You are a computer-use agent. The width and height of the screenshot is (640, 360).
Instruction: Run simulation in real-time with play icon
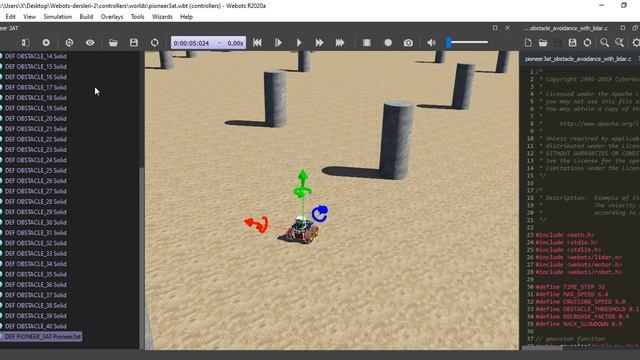tap(299, 42)
